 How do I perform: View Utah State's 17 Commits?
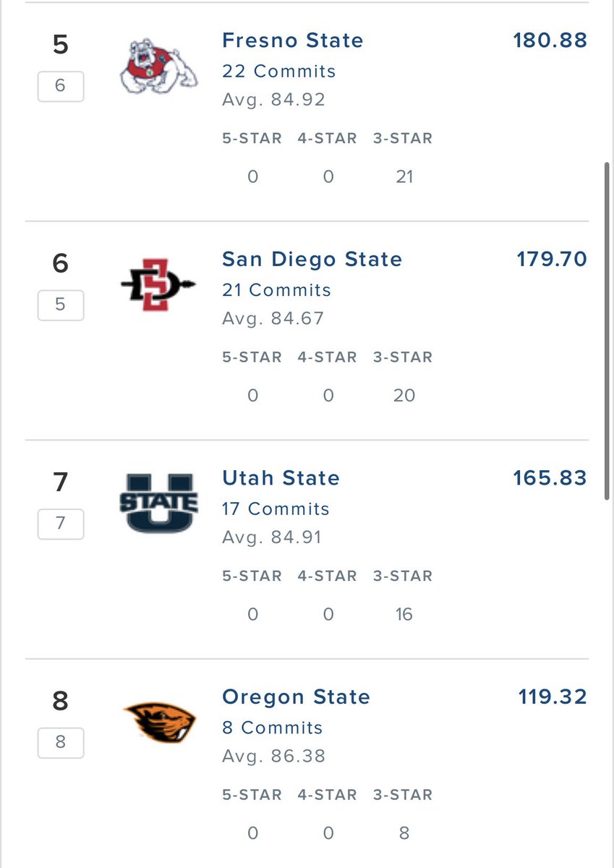pos(276,509)
